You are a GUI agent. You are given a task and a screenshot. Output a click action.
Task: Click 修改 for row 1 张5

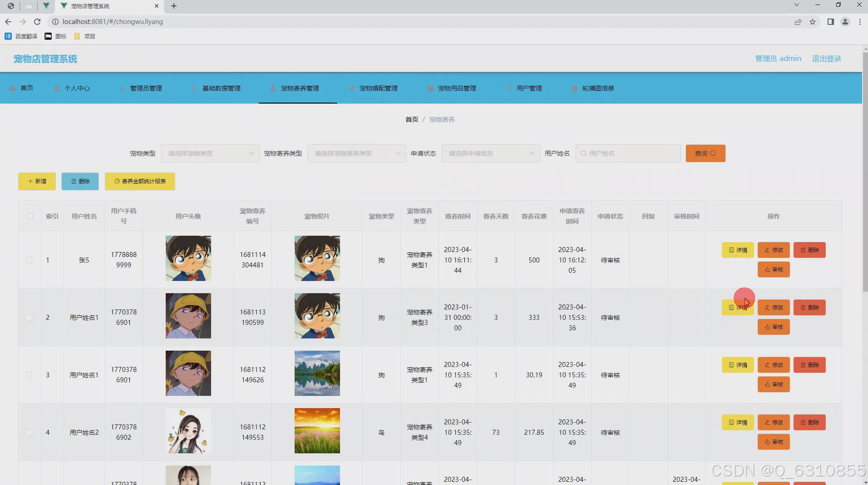pyautogui.click(x=774, y=250)
